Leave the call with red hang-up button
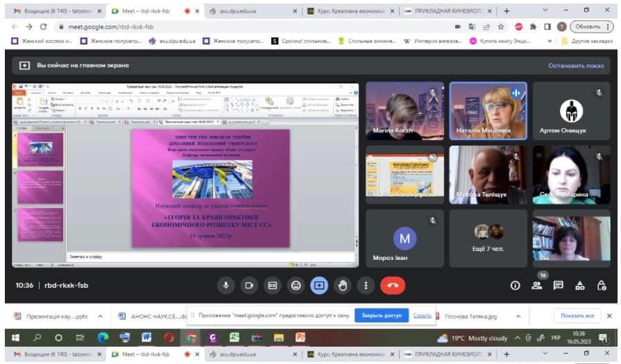 click(x=393, y=285)
